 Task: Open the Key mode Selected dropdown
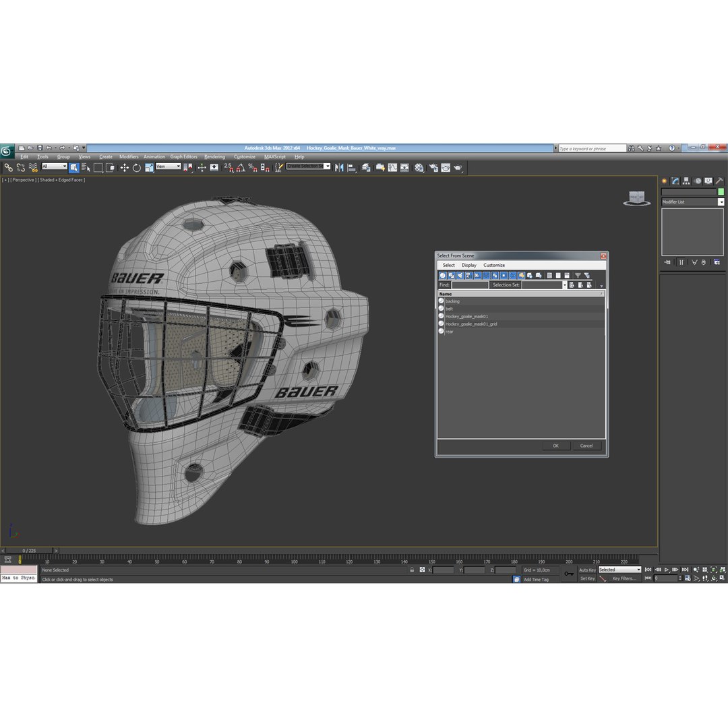click(x=619, y=570)
